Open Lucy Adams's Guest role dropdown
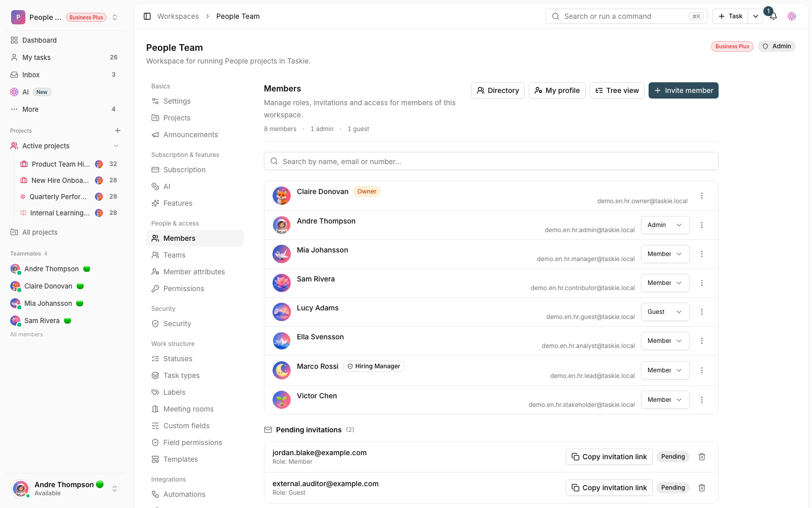 click(x=665, y=312)
